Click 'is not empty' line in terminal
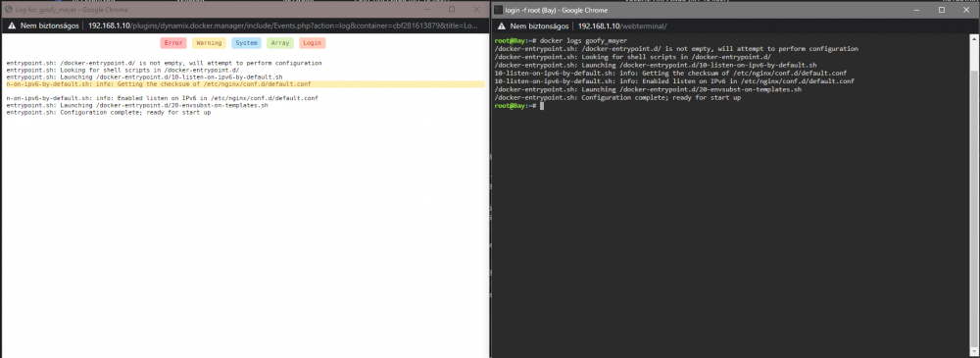Viewport: 980px width, 358px height. point(676,48)
